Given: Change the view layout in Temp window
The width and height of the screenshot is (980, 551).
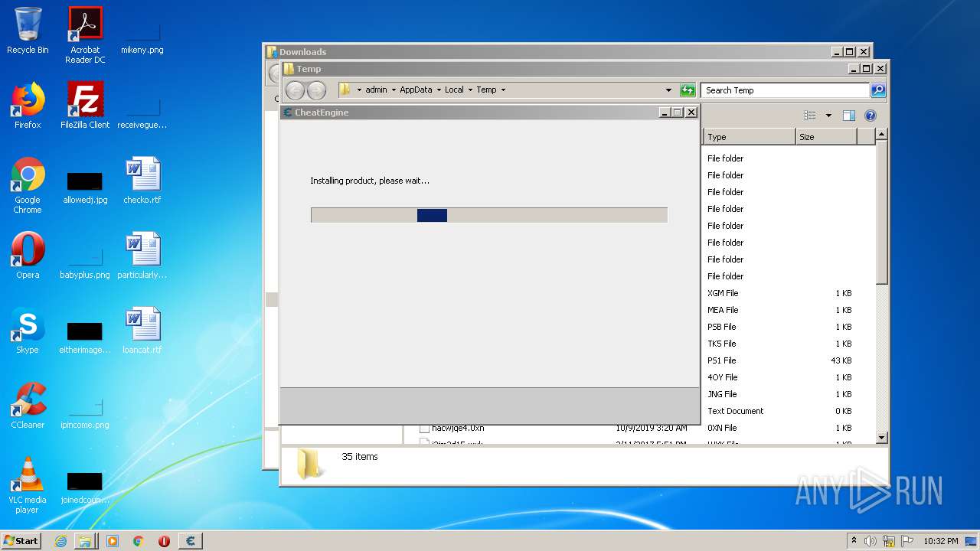Looking at the screenshot, I should [x=810, y=116].
